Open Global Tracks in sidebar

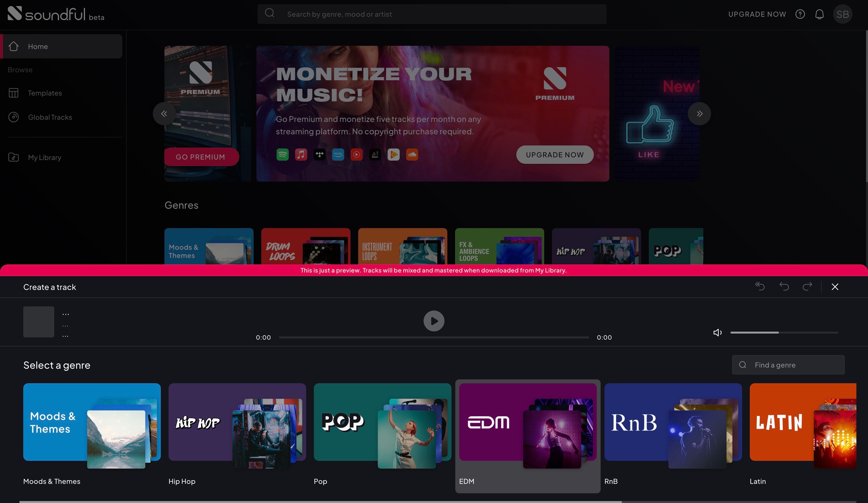point(50,117)
